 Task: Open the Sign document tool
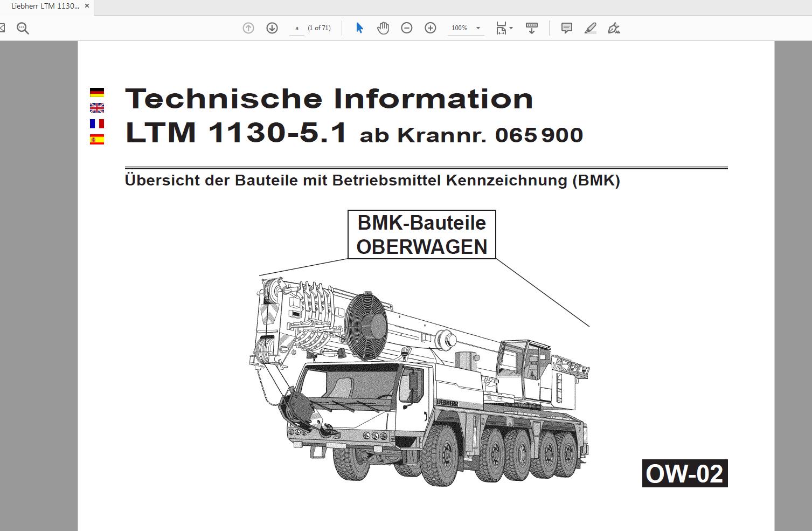(x=614, y=28)
